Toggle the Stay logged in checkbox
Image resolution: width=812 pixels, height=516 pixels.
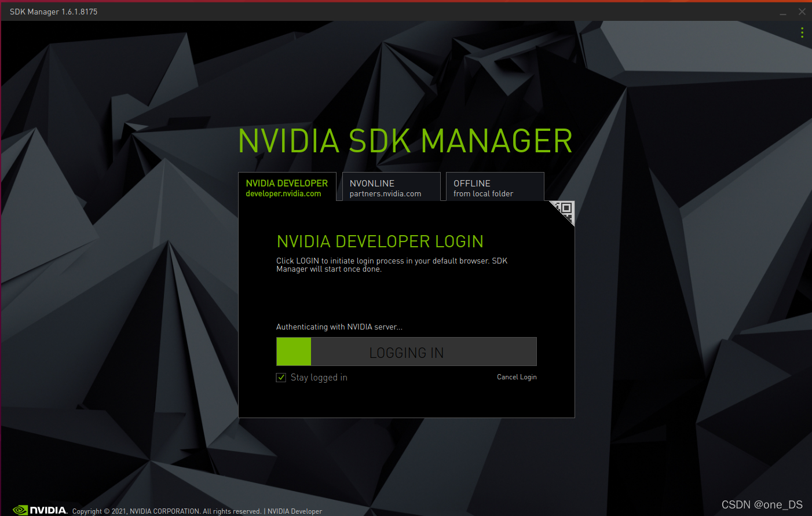coord(281,378)
